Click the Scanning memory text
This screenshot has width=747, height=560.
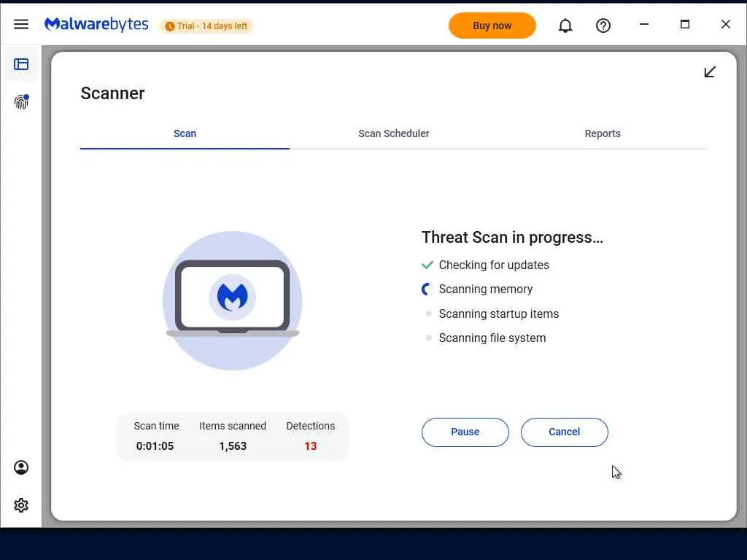[486, 289]
